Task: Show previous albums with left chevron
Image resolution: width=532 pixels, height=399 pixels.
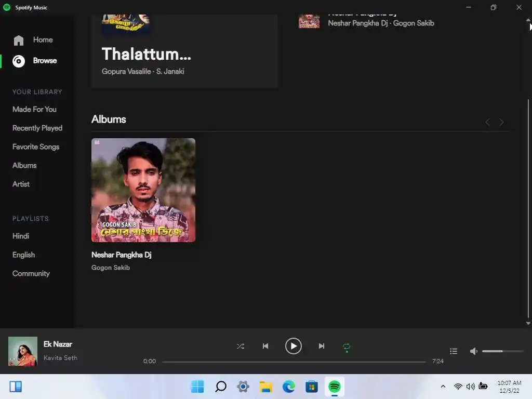Action: pos(487,122)
